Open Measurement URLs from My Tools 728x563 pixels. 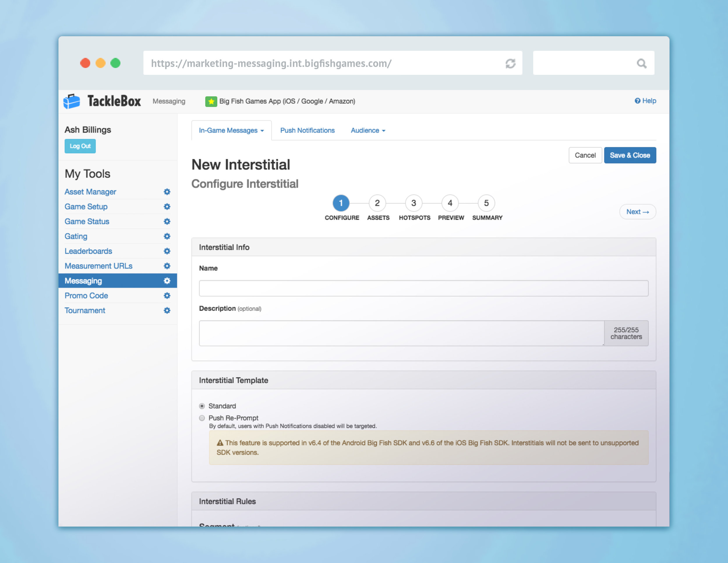99,266
